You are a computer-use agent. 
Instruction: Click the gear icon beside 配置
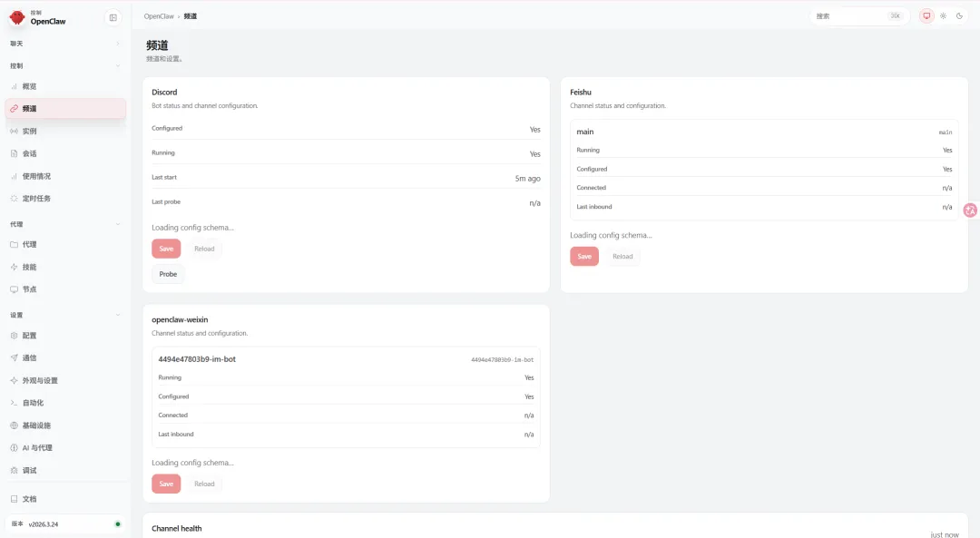[14, 336]
